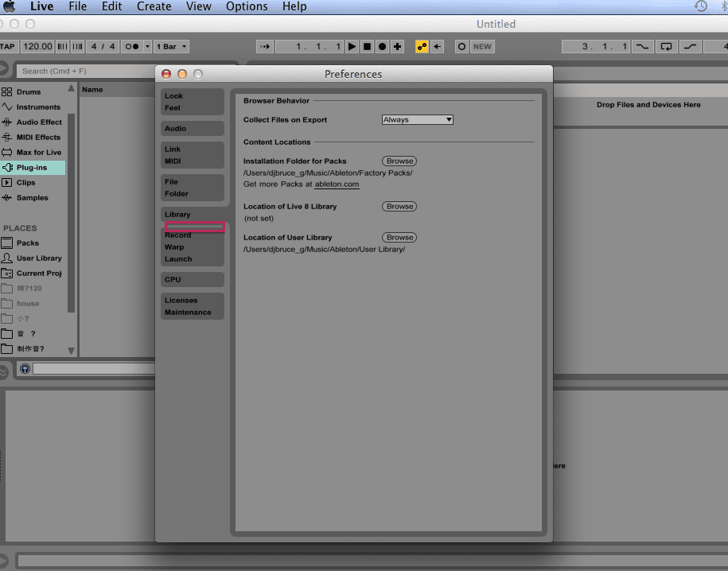Image resolution: width=728 pixels, height=571 pixels.
Task: Open User Library under Places
Action: (x=33, y=258)
